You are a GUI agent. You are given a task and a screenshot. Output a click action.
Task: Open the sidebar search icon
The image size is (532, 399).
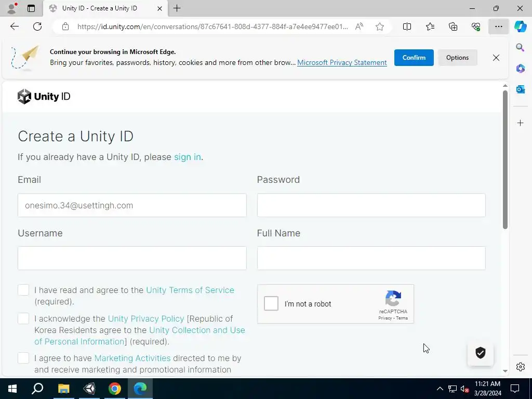coord(520,47)
